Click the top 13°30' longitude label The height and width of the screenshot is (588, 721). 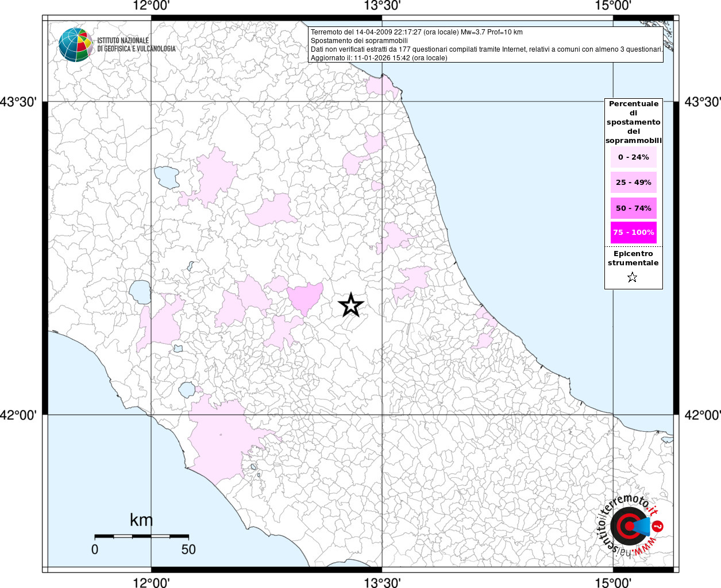click(382, 6)
